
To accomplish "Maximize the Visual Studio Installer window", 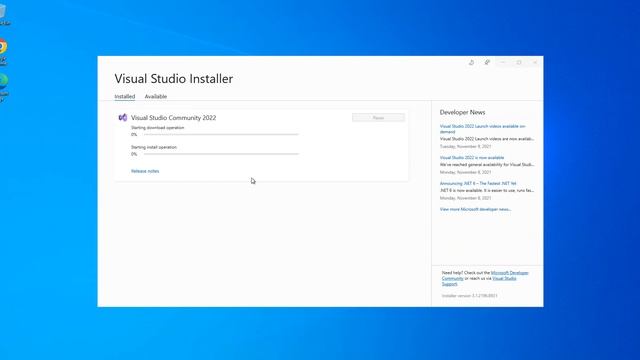I will (x=519, y=62).
